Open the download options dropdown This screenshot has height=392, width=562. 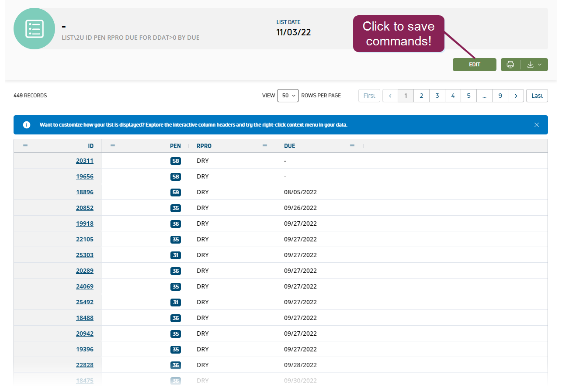pyautogui.click(x=534, y=65)
